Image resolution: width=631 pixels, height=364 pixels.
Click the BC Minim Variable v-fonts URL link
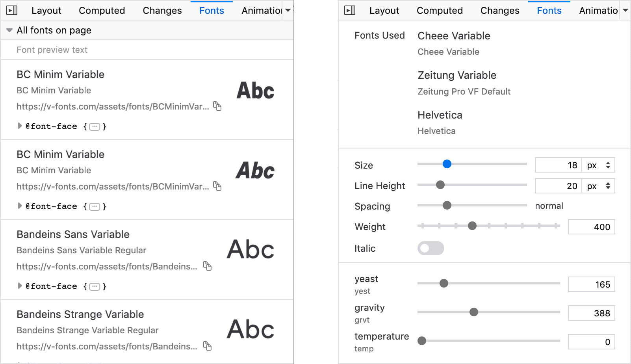113,106
